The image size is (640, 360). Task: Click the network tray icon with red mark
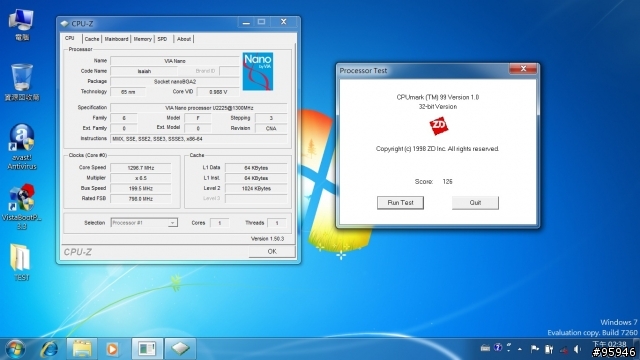point(564,349)
